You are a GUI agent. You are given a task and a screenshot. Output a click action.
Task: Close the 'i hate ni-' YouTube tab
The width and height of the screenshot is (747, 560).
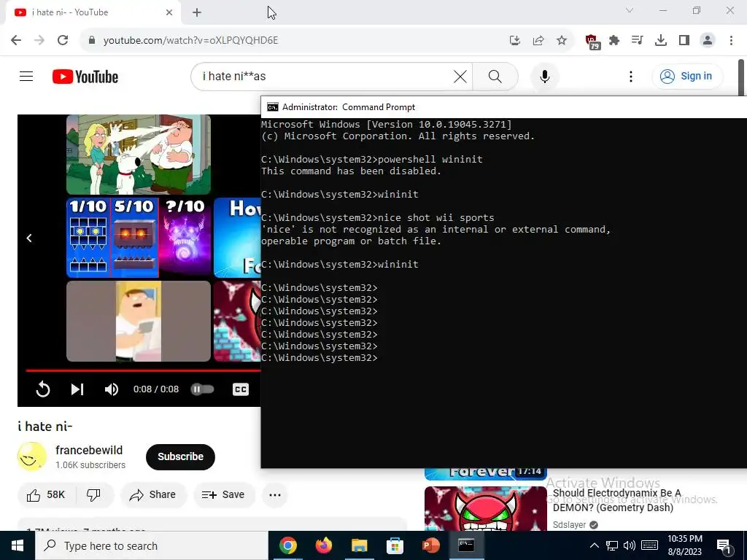(x=169, y=12)
